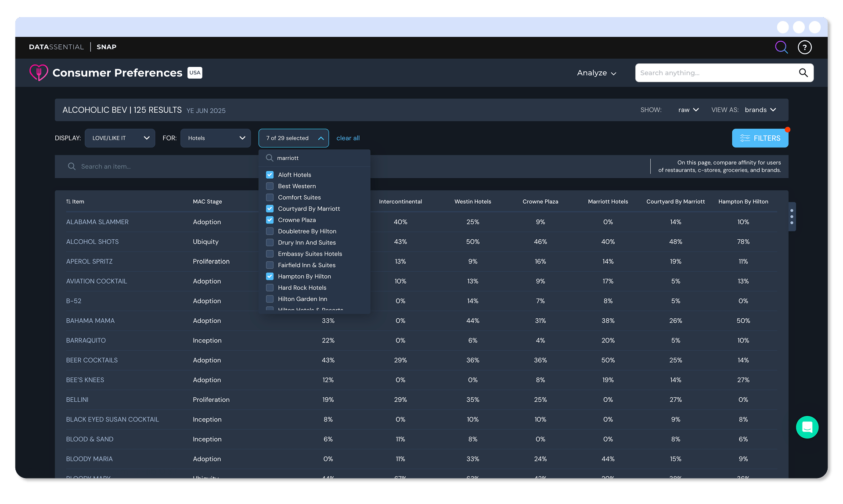Expand the LOVE/LIKE IT display dropdown
This screenshot has width=843, height=504.
point(120,138)
